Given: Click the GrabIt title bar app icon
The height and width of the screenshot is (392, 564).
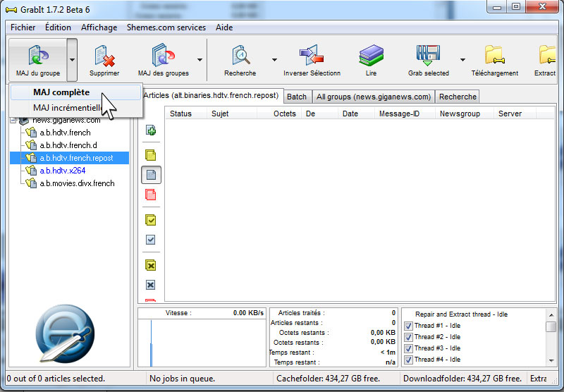Looking at the screenshot, I should 11,10.
